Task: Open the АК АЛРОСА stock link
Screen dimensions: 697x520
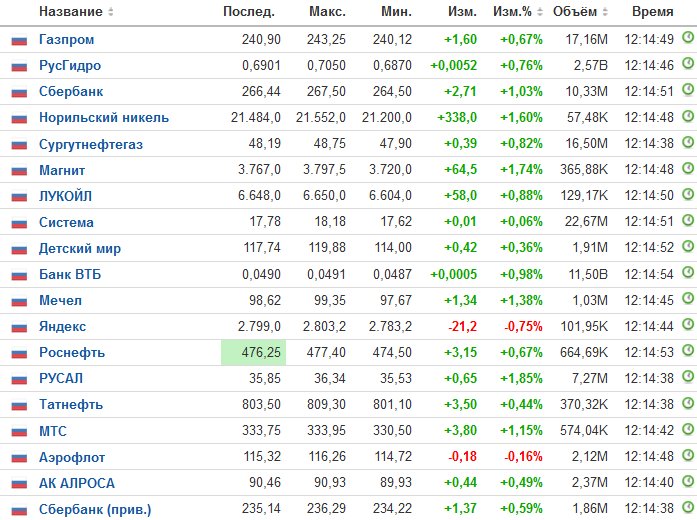Action: 77,483
